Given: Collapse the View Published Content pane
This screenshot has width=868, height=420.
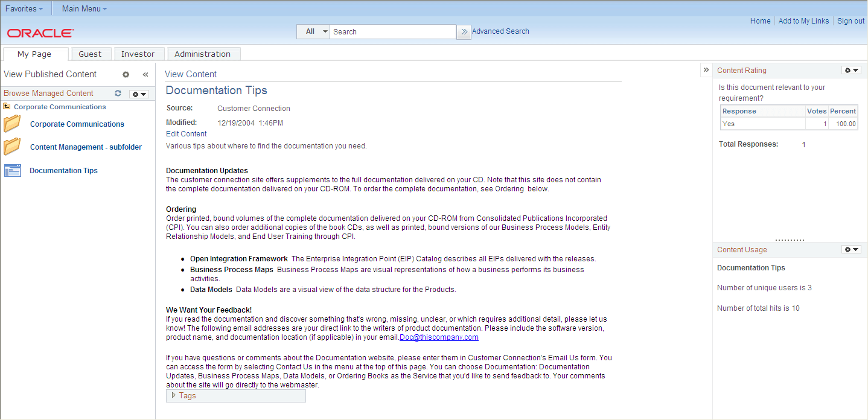Looking at the screenshot, I should coord(145,74).
